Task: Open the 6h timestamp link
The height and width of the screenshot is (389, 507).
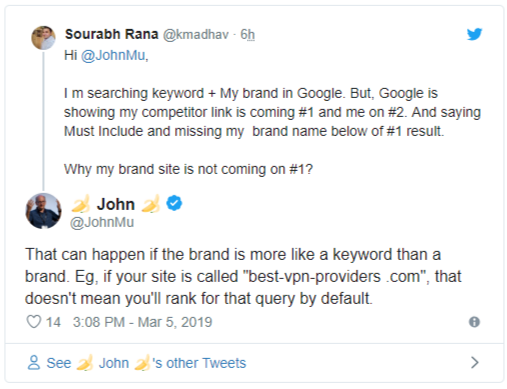Action: (248, 34)
